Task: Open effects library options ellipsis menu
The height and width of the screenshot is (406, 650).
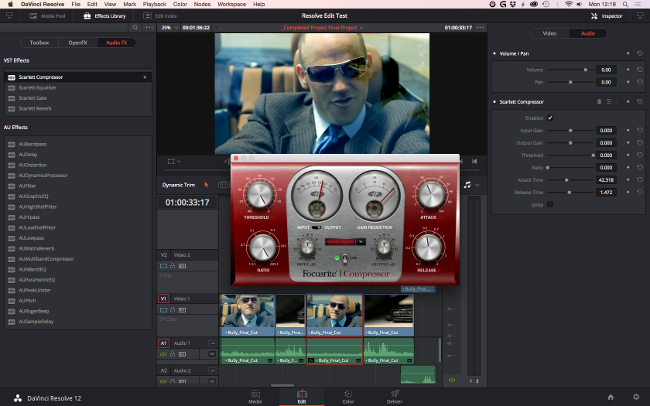Action: point(149,27)
